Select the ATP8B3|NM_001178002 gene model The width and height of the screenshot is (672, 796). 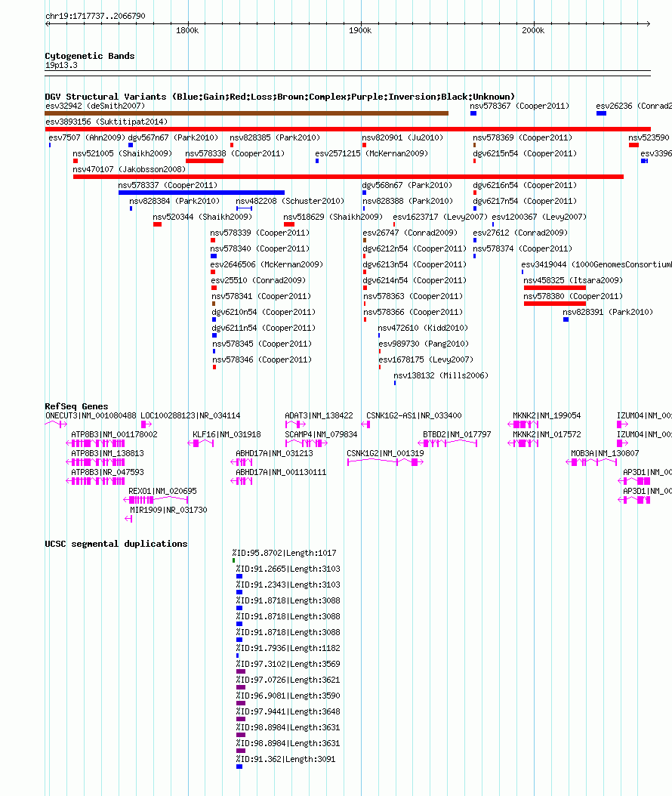pos(95,443)
